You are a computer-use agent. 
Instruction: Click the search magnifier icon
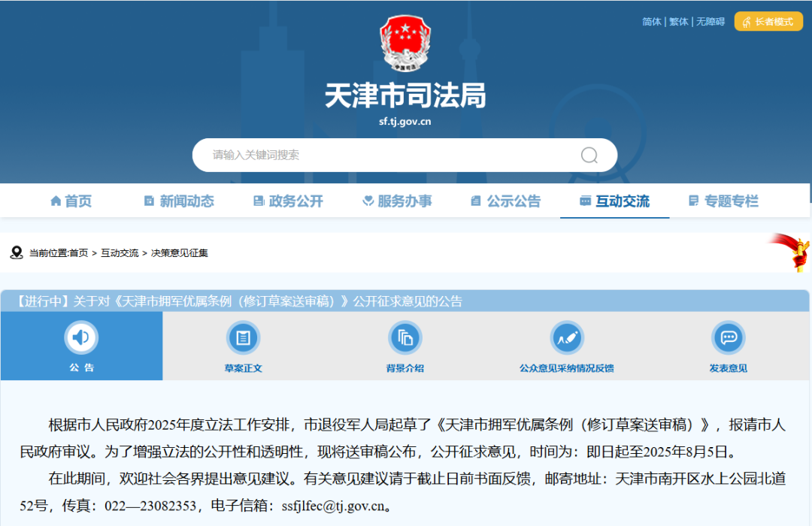pos(589,156)
